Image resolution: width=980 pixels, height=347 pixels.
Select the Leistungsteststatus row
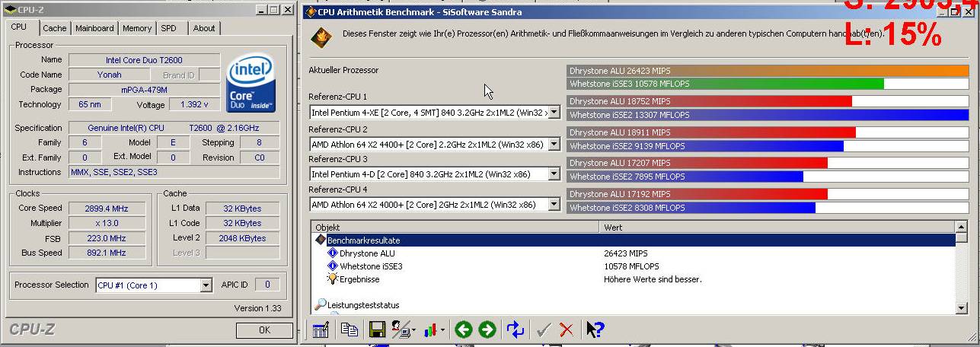coord(634,305)
